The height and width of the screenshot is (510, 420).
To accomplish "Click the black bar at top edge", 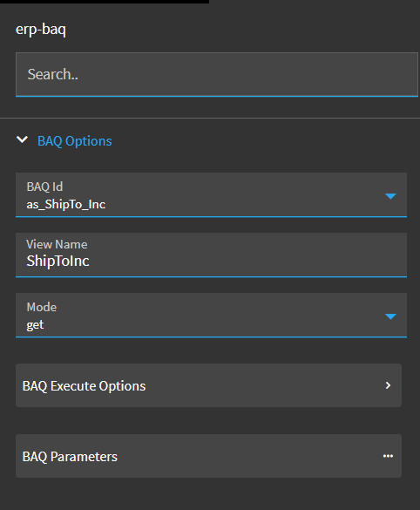I will coord(105,2).
